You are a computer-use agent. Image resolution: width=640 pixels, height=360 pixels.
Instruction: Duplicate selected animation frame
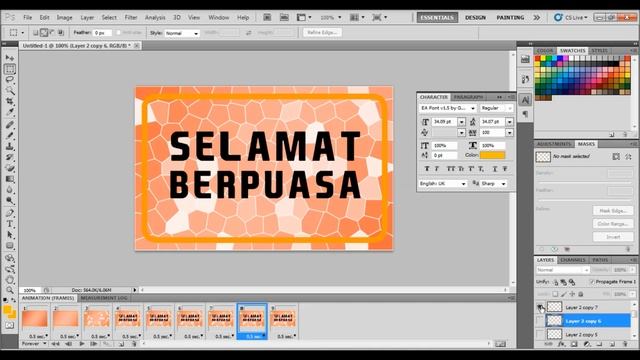(121, 344)
